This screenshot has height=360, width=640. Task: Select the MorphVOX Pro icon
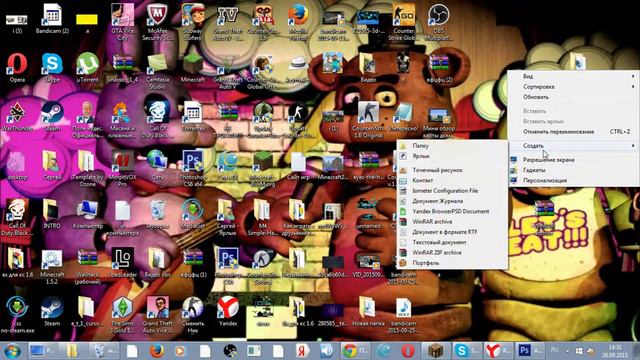click(122, 168)
